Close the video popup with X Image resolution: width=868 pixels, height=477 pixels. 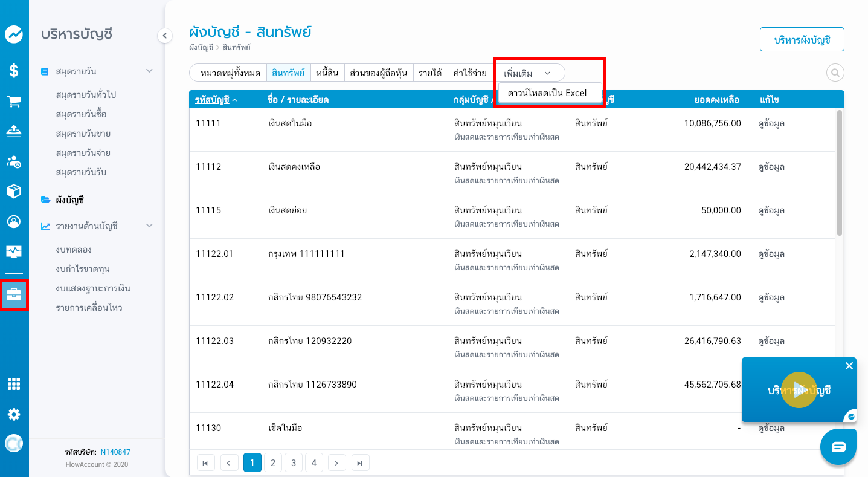click(x=849, y=366)
